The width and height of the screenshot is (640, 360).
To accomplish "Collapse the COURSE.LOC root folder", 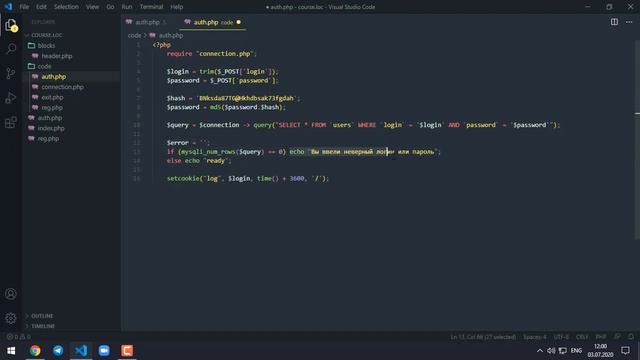I will point(46,35).
